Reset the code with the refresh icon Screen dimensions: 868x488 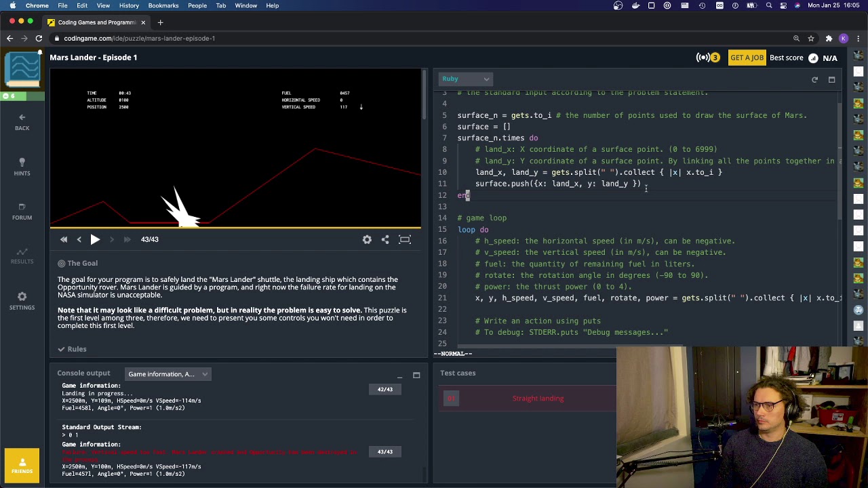pos(814,80)
